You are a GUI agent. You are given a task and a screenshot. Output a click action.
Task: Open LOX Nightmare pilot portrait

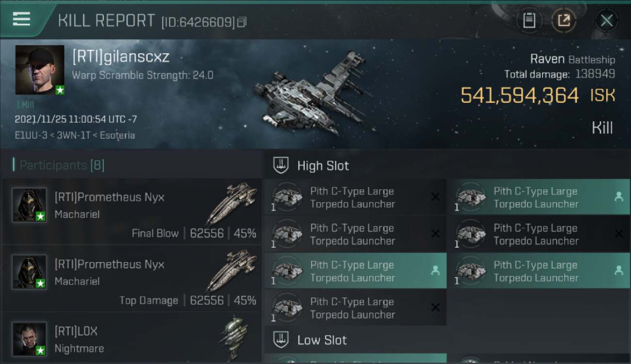[x=29, y=338]
